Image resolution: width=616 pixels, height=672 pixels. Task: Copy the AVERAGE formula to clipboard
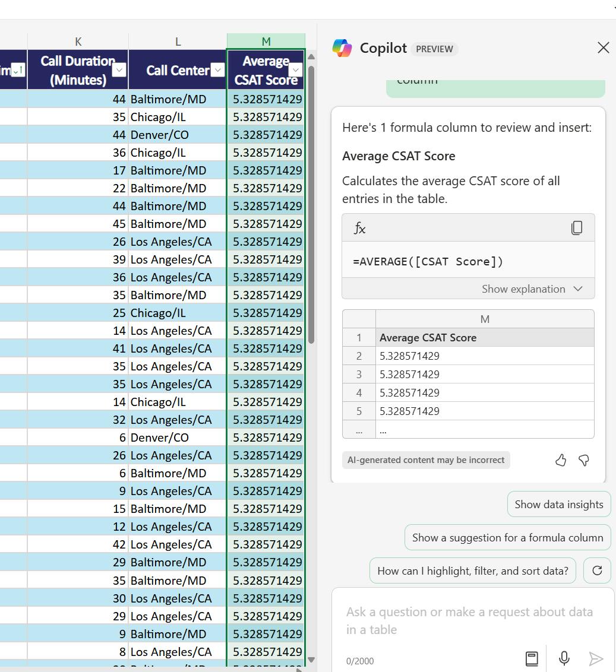pyautogui.click(x=577, y=227)
